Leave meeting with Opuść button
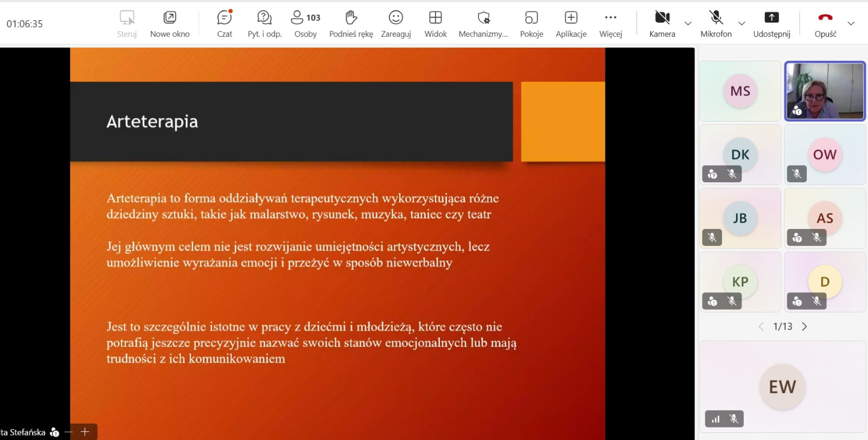Screen dimensions: 868x440 825,24
